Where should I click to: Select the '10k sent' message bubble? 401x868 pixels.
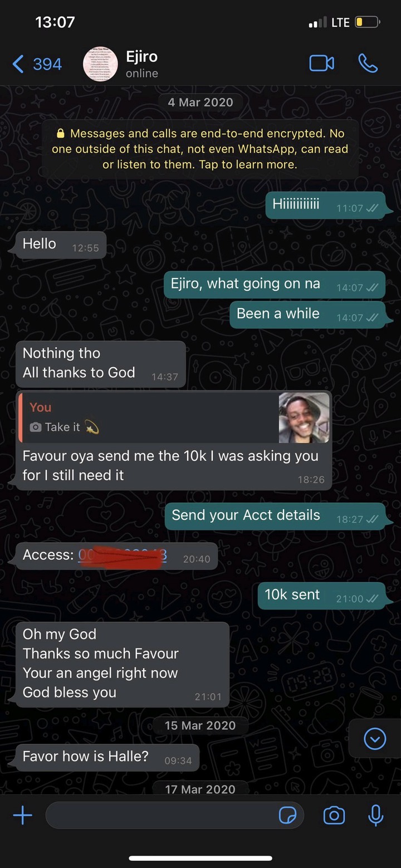click(x=321, y=596)
